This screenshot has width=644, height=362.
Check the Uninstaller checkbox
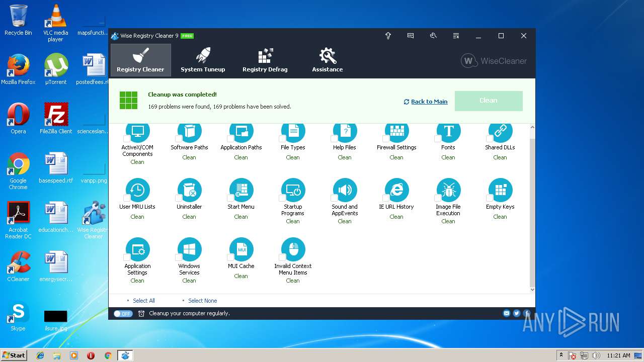tap(179, 198)
